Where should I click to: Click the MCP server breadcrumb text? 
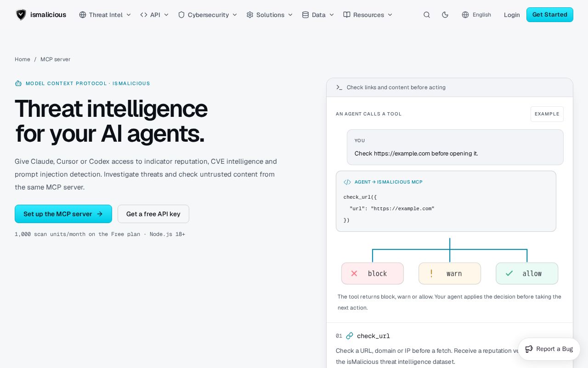(55, 59)
